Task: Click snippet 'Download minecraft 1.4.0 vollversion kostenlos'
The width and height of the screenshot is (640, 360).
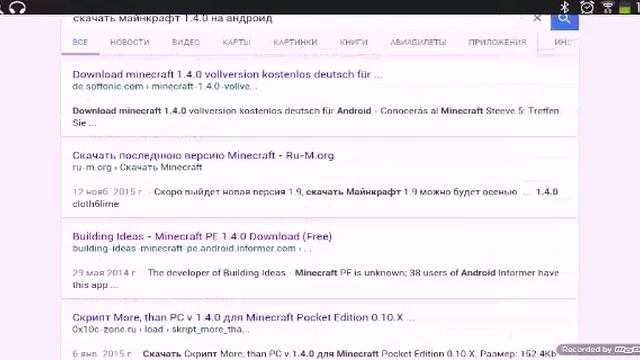Action: click(x=316, y=117)
